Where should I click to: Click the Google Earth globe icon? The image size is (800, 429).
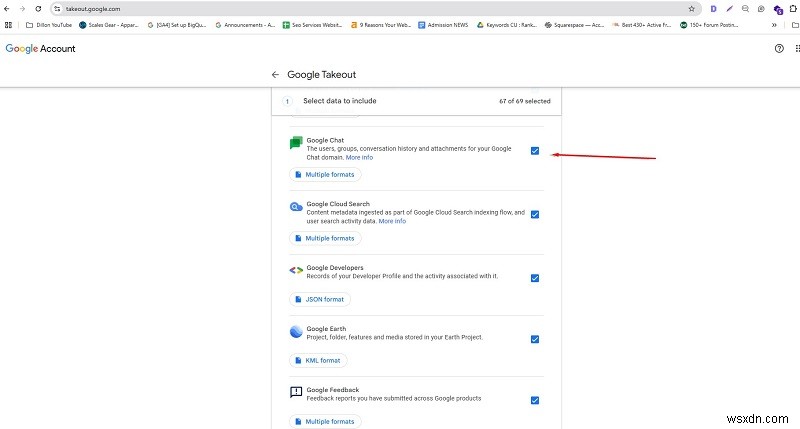click(x=296, y=332)
